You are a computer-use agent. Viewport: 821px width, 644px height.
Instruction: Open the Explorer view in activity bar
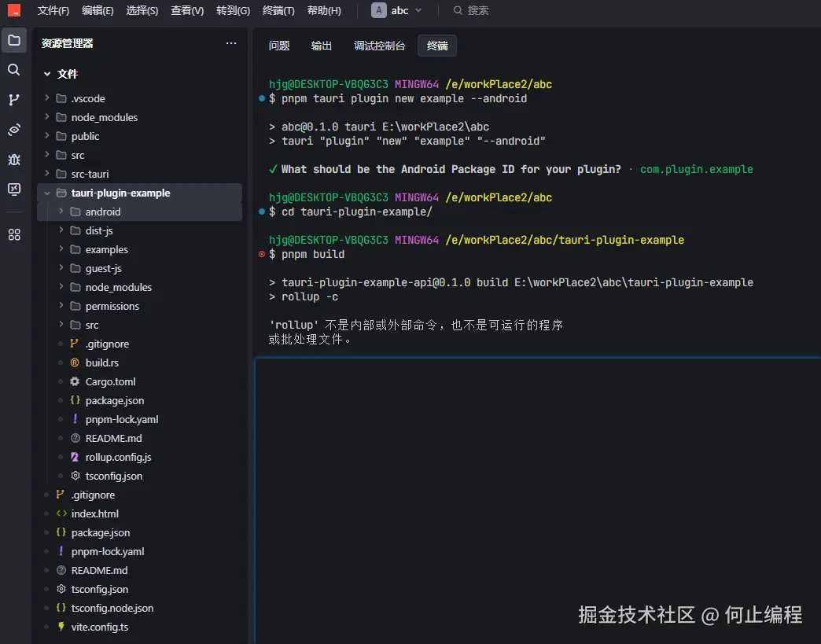14,40
